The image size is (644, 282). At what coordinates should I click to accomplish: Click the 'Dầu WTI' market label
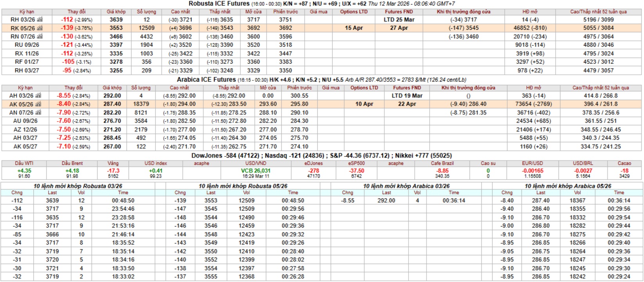tap(24, 163)
